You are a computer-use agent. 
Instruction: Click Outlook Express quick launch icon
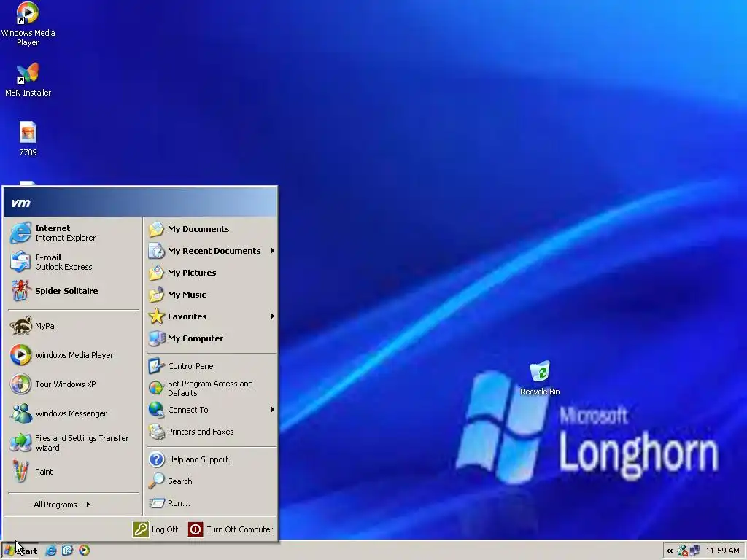click(x=67, y=551)
